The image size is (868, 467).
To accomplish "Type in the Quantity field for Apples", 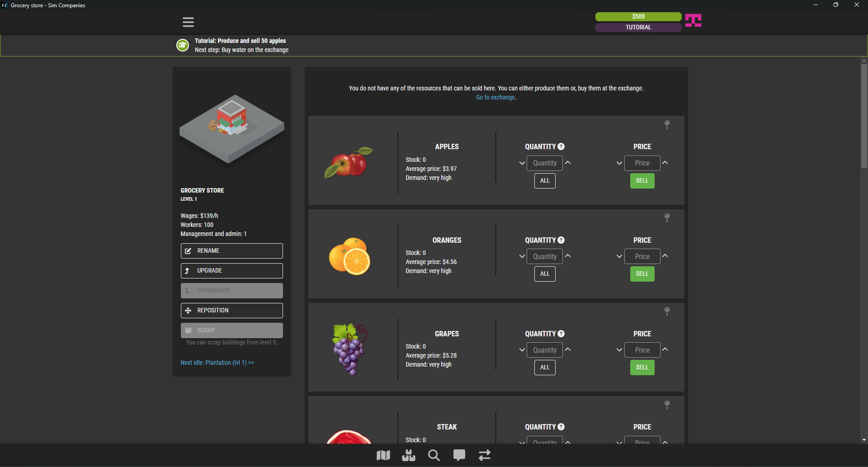I will (545, 163).
